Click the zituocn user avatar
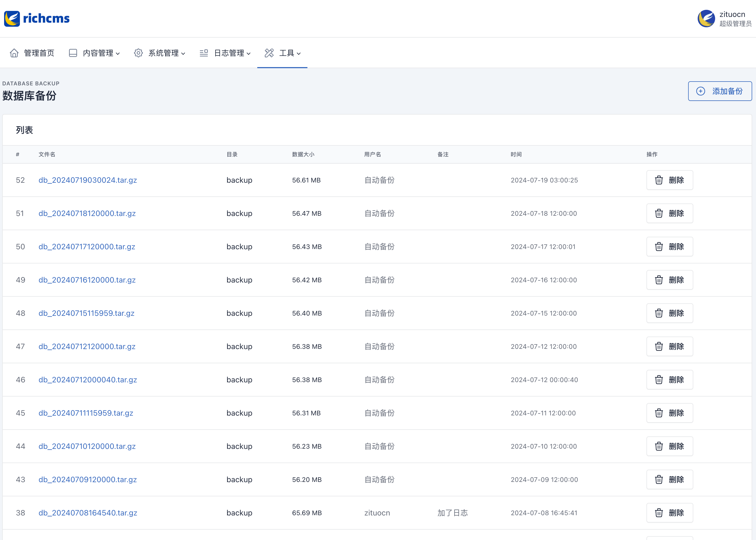Viewport: 756px width, 540px height. click(706, 19)
